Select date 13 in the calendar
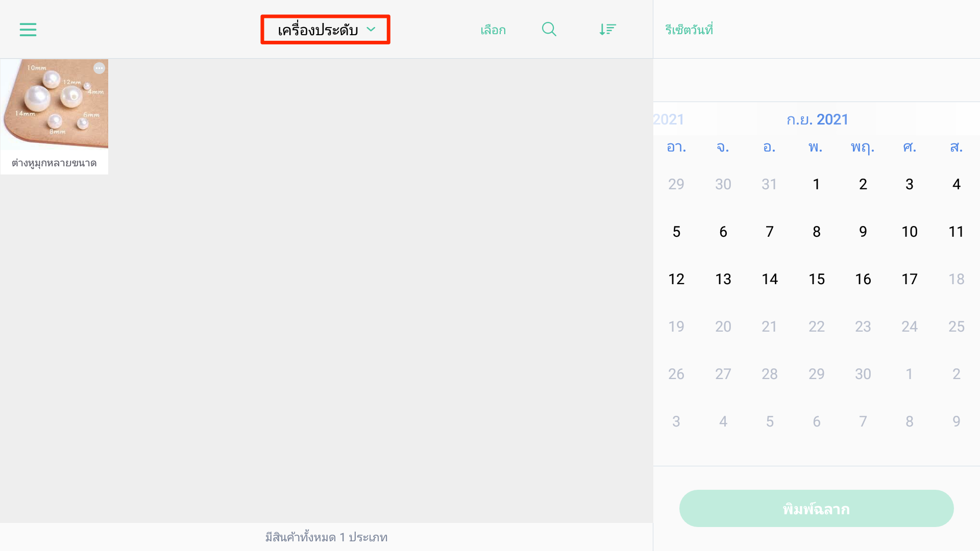Viewport: 980px width, 551px height. [x=723, y=279]
